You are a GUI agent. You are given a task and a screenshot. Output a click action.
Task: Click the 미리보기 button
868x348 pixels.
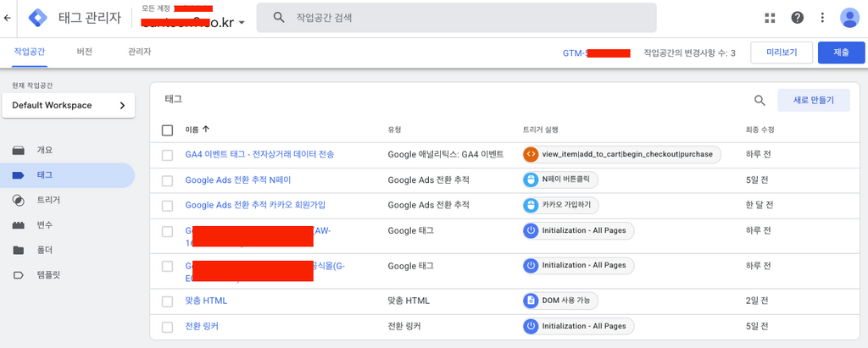pos(782,52)
